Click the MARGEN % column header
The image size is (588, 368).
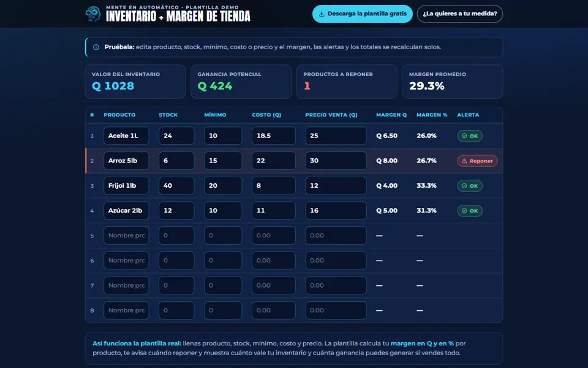[x=432, y=115]
